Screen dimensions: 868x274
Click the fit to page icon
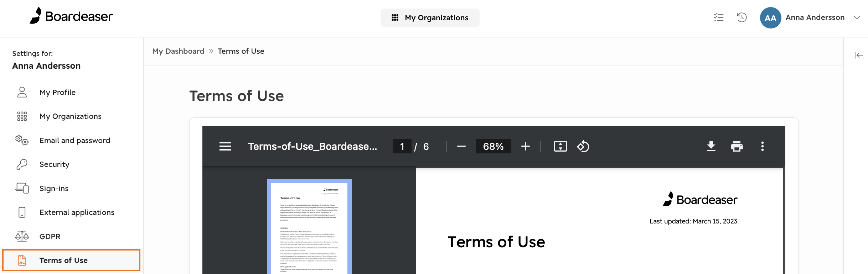[x=560, y=146]
